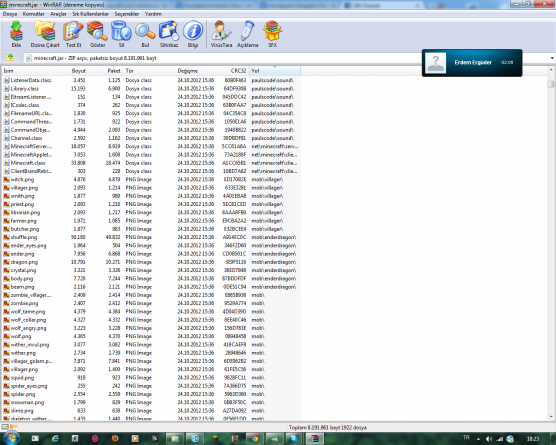Open the Sihirbaz wizard icon
The width and height of the screenshot is (556, 445).
169,34
